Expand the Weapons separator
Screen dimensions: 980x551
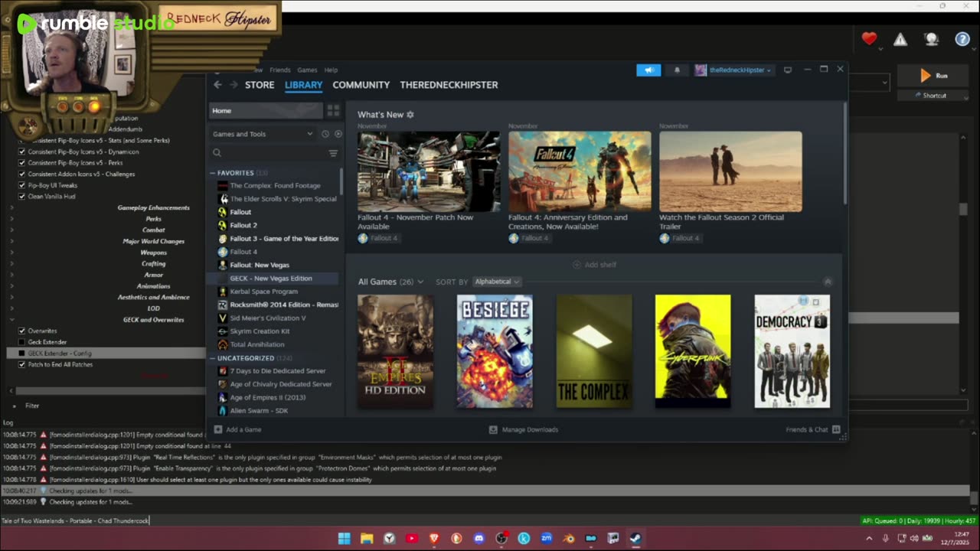coord(11,253)
